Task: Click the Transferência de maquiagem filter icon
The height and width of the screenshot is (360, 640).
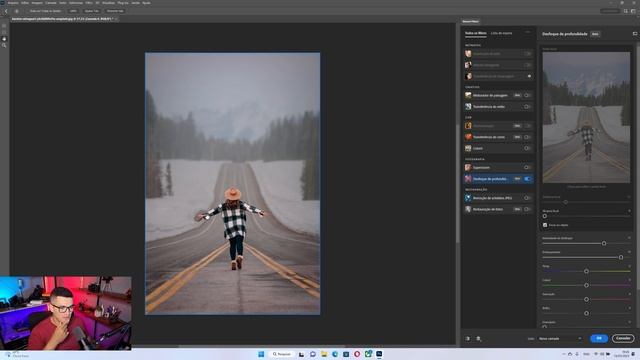Action: tap(468, 76)
